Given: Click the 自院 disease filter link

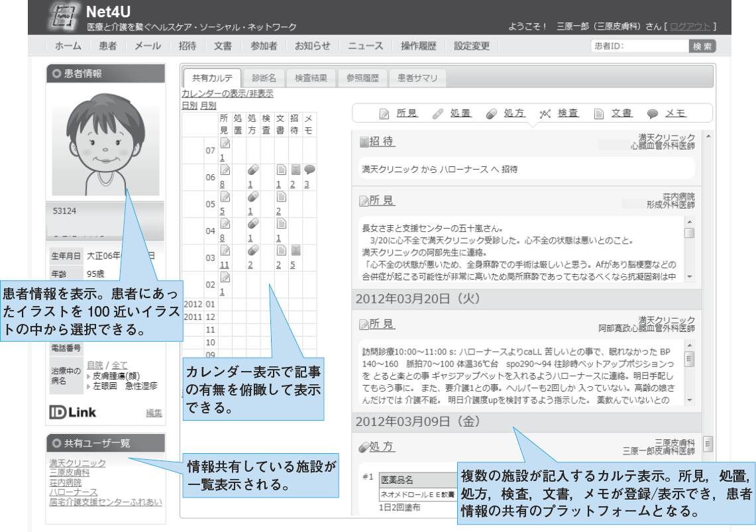Looking at the screenshot, I should click(95, 365).
